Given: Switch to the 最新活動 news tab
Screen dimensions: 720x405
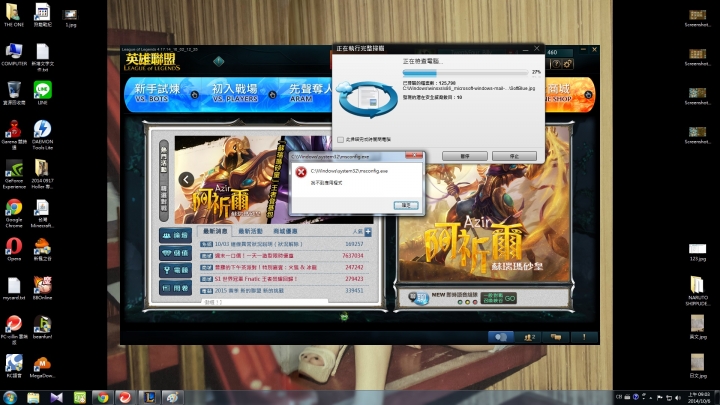Looking at the screenshot, I should [250, 231].
